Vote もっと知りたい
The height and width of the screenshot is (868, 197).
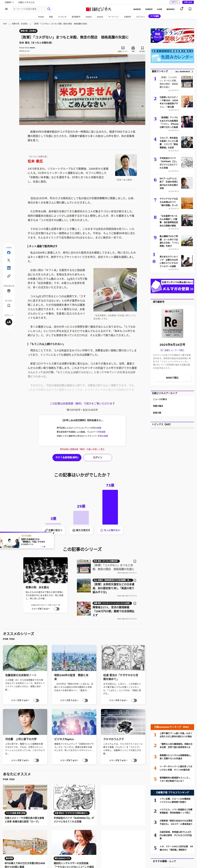[110, 530]
